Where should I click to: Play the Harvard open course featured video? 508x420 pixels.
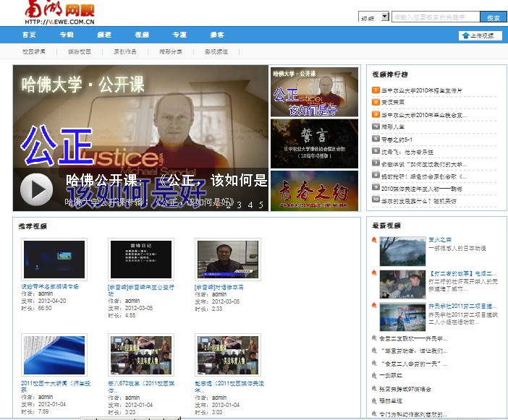(x=36, y=189)
